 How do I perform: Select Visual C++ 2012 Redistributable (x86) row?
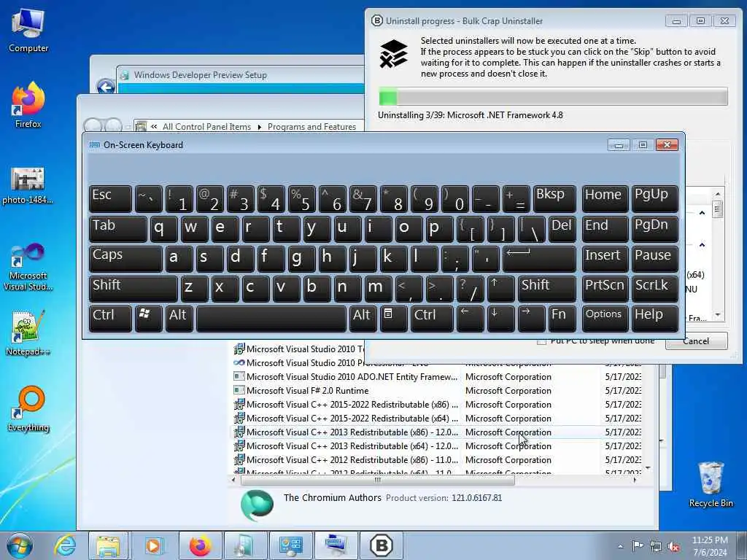(436, 460)
